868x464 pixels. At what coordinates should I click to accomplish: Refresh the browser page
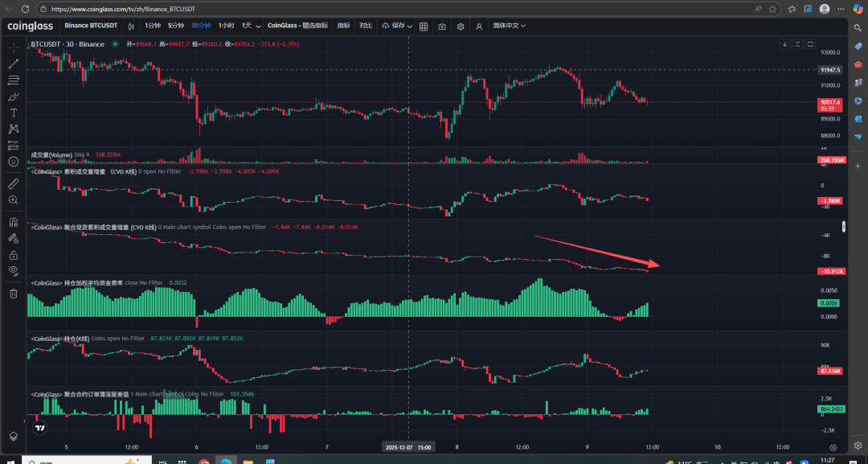(25, 9)
